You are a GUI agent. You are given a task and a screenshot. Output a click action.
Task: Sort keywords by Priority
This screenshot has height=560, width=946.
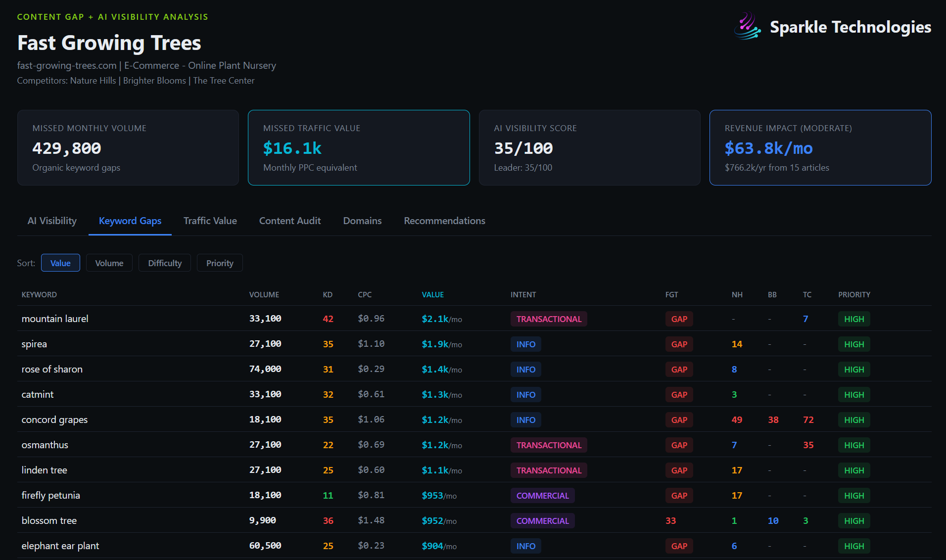pyautogui.click(x=220, y=263)
